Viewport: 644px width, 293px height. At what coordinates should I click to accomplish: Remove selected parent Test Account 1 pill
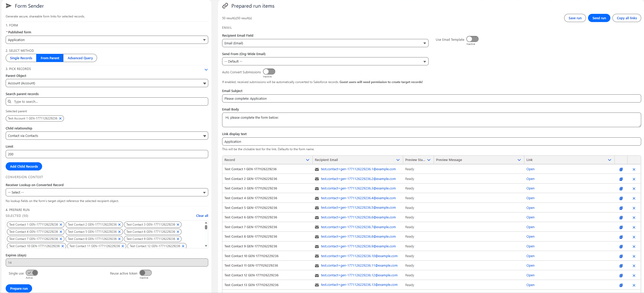(60, 118)
